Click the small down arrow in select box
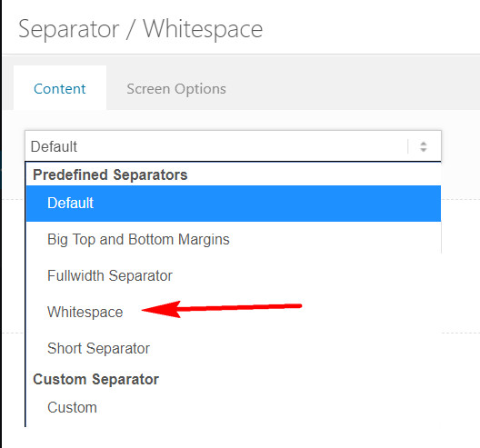The image size is (480, 448). [x=424, y=150]
